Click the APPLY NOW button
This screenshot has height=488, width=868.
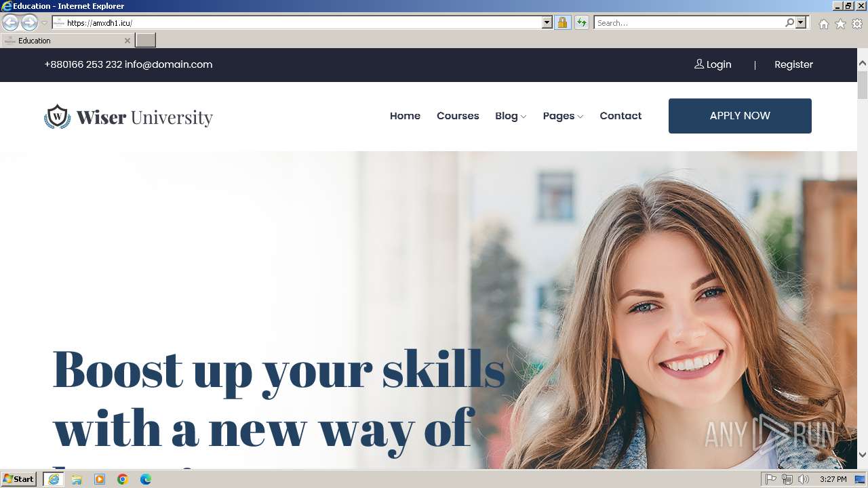[740, 116]
